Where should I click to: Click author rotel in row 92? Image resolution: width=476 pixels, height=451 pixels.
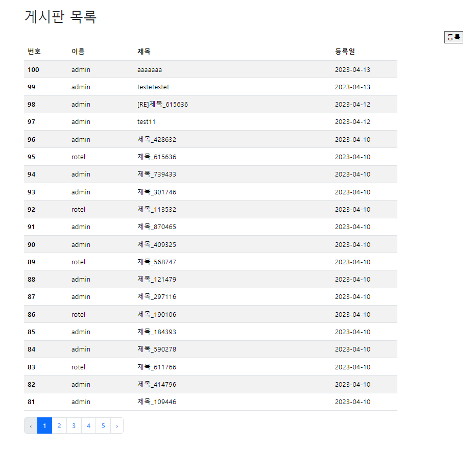click(78, 209)
